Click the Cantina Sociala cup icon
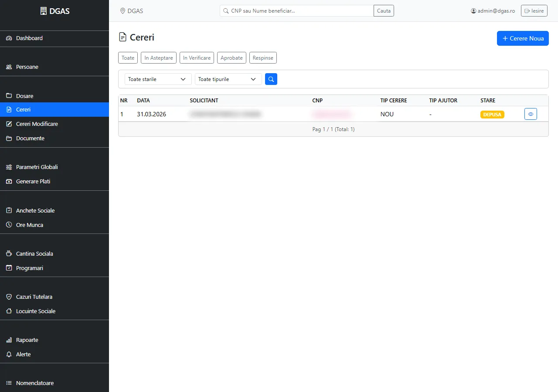Viewport: 558px width, 392px height. 9,254
